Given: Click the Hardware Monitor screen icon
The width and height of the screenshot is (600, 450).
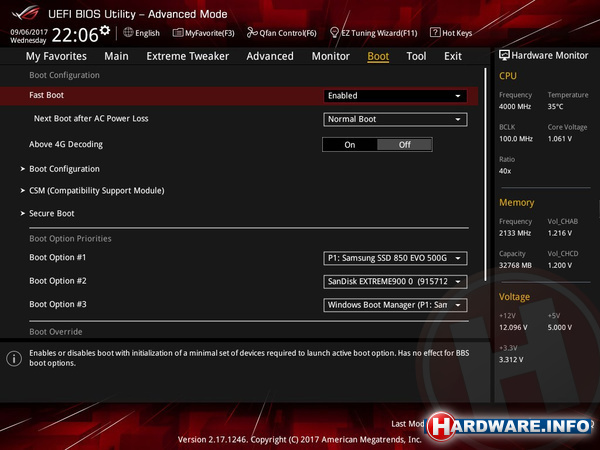Looking at the screenshot, I should pos(504,55).
